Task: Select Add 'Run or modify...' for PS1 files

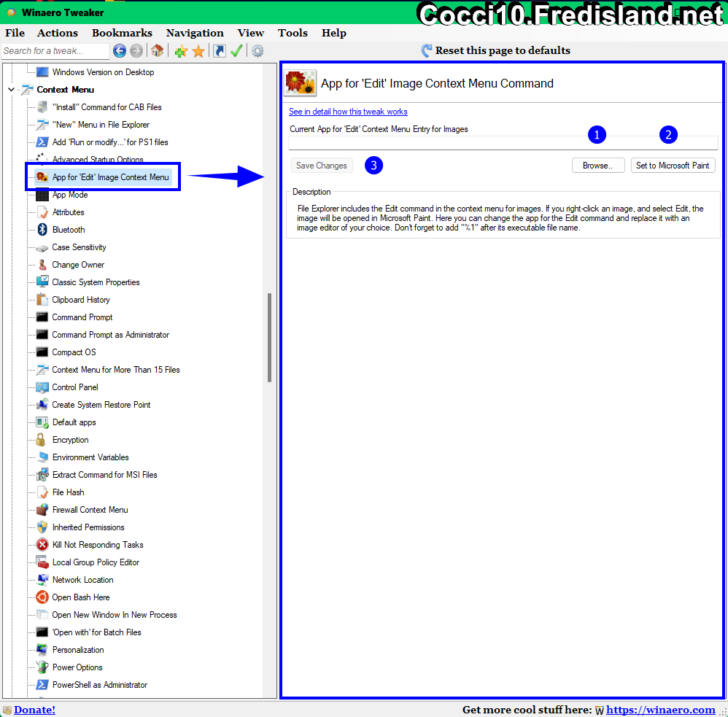Action: pyautogui.click(x=110, y=142)
